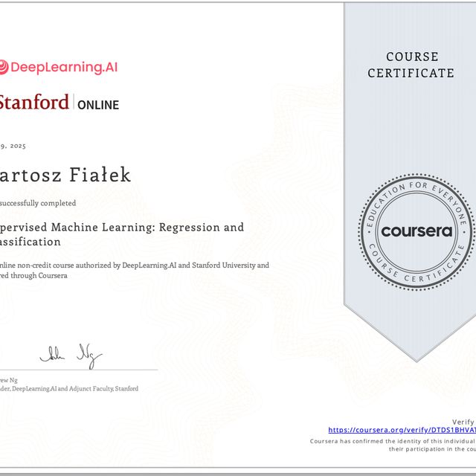Click the 'authorized by DeepLearning.AI and Stanford University' line

[135, 266]
